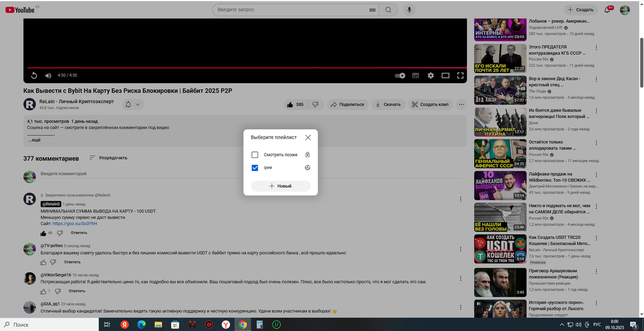Open three-dot menu of @TV-po9wo comment
The image size is (644, 331).
(460, 249)
